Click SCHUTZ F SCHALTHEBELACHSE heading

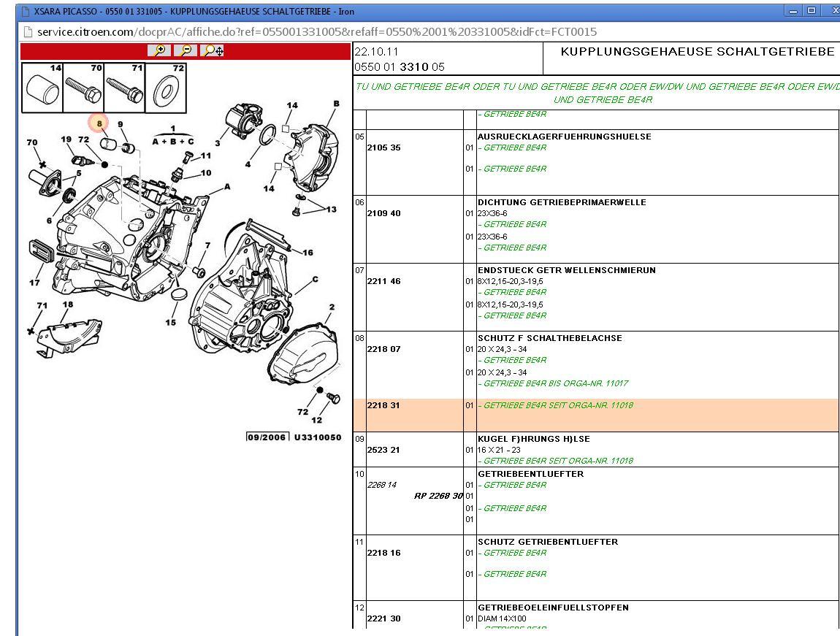550,338
